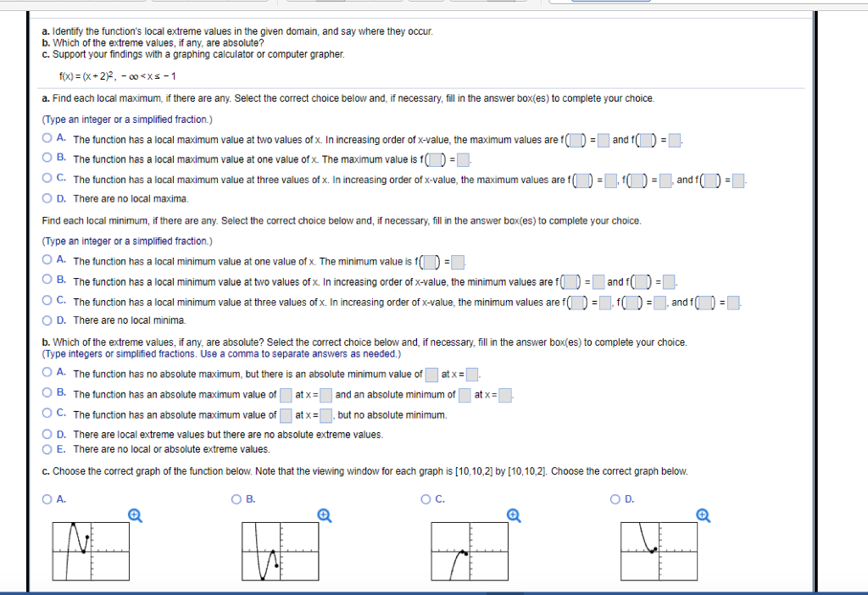Click the x-value box for absolute minimum choice A

point(471,374)
